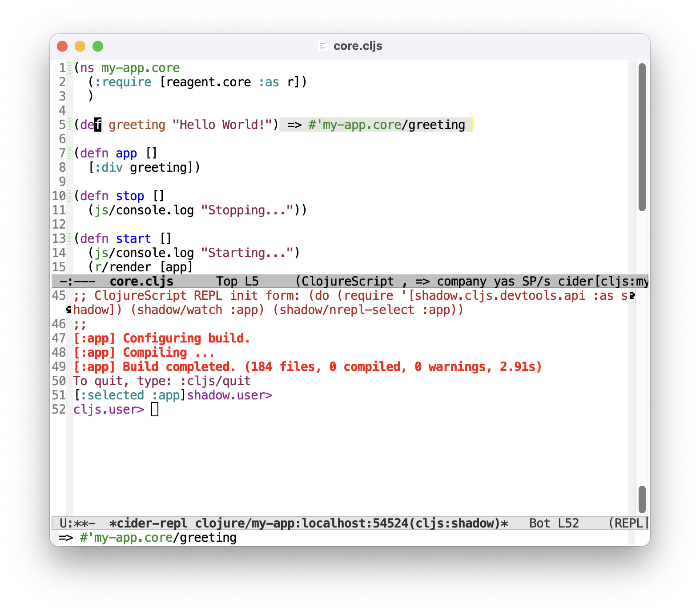Click the 'U:**-' status flags in REPL mode line
This screenshot has height=612, width=700.
(x=77, y=523)
